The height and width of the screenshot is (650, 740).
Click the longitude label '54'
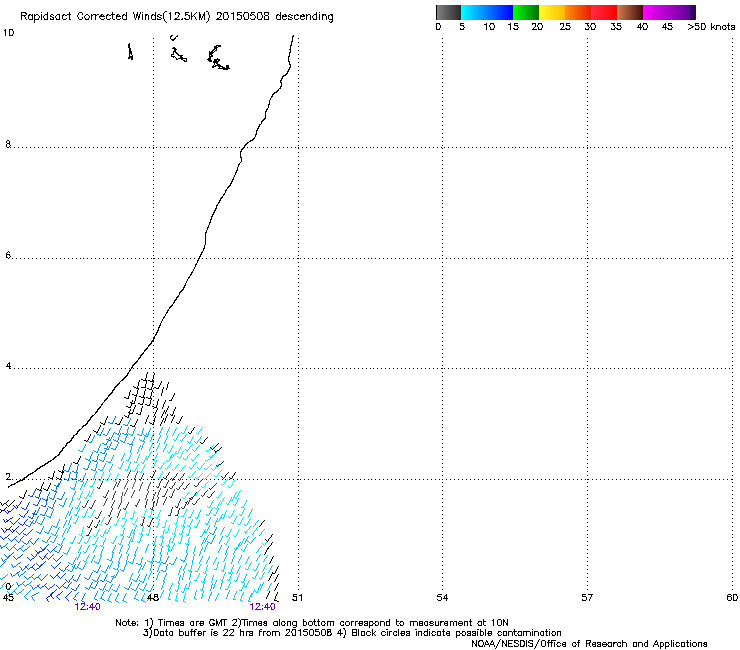442,598
